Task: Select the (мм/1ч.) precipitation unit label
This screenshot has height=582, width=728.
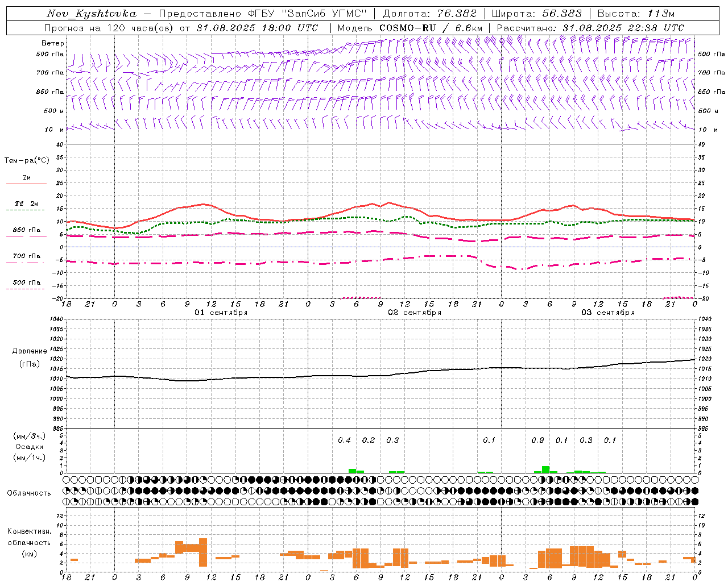Action: 29,458
